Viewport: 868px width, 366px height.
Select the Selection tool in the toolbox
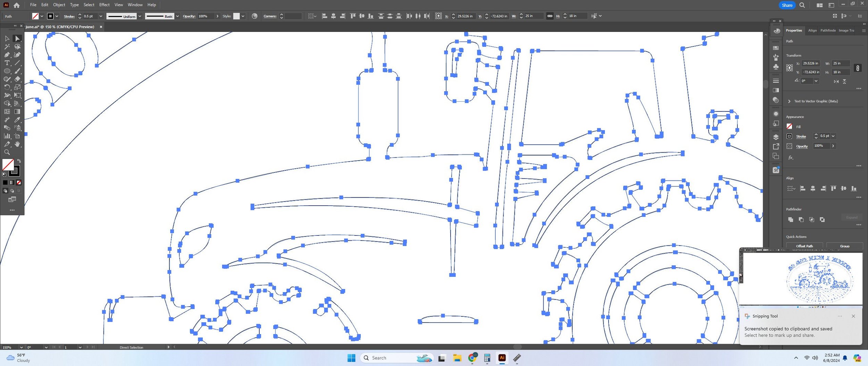click(x=7, y=39)
